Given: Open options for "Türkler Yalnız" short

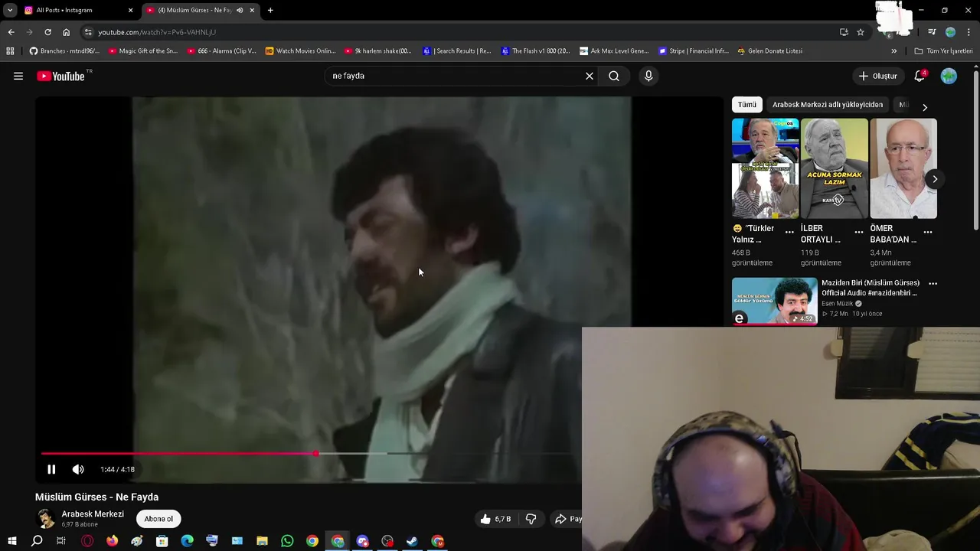Looking at the screenshot, I should tap(789, 232).
